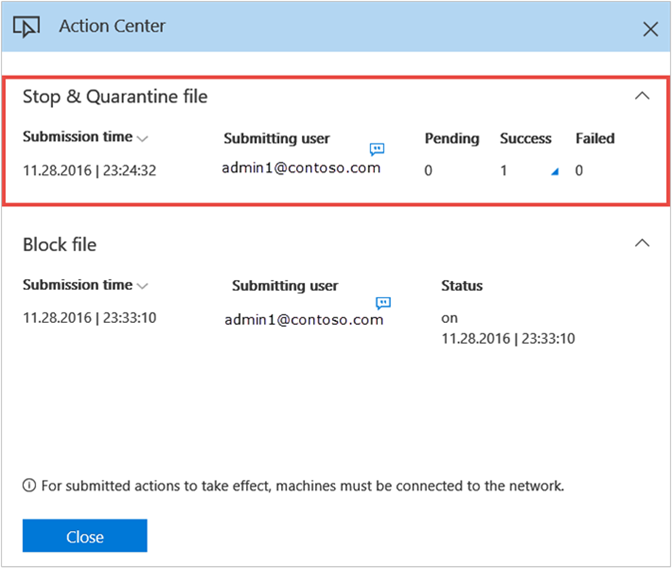The width and height of the screenshot is (672, 568).
Task: Select admin1@contoso.com under Block file
Action: click(304, 320)
